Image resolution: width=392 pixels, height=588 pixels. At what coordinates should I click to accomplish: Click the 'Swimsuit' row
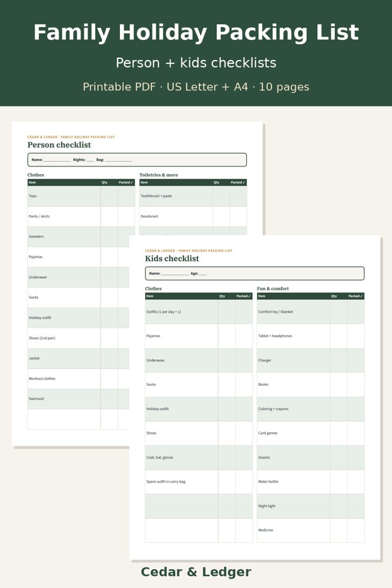tap(78, 399)
